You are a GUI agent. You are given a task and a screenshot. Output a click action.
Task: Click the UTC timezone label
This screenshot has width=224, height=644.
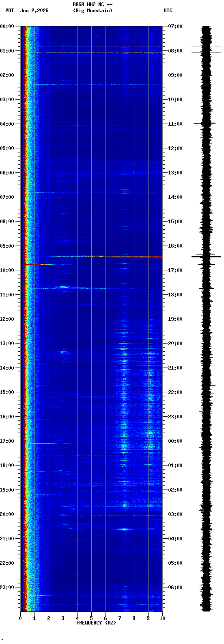pos(168,11)
